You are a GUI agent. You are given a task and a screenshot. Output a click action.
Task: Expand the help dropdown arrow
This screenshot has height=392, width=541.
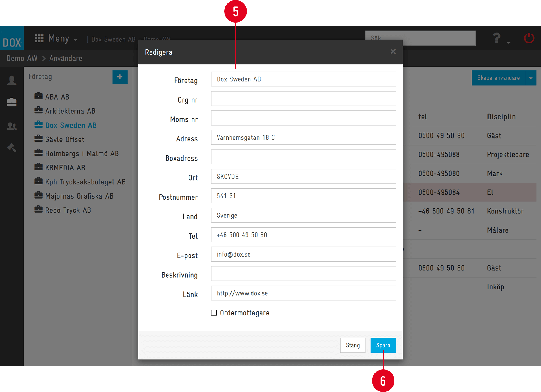(x=509, y=43)
